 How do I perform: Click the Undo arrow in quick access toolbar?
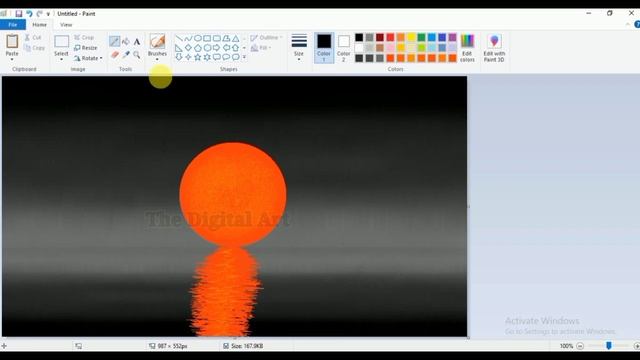(x=29, y=13)
